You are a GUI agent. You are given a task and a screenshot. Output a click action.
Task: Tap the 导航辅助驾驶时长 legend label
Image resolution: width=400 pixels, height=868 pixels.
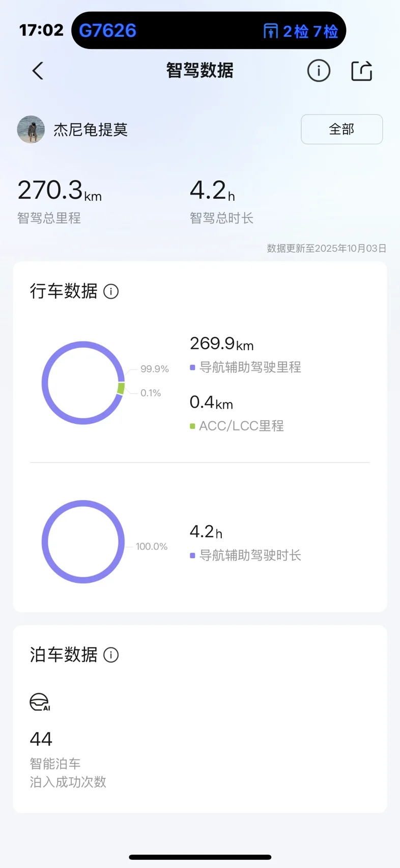tap(250, 555)
